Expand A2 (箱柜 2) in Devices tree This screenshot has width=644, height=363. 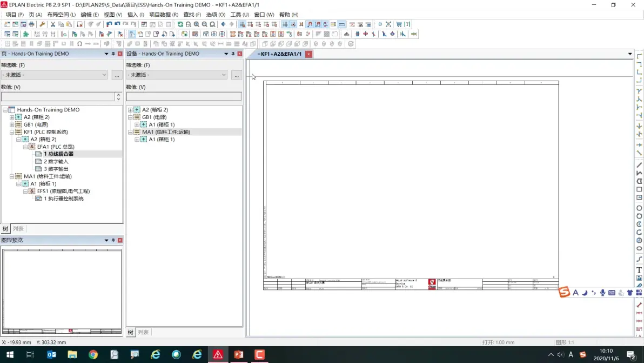(x=130, y=110)
